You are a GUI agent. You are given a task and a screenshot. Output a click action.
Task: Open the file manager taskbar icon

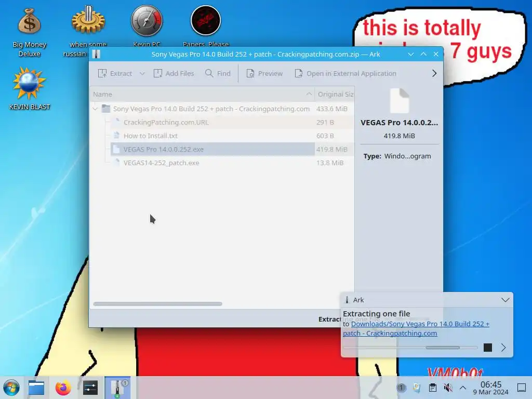click(36, 388)
